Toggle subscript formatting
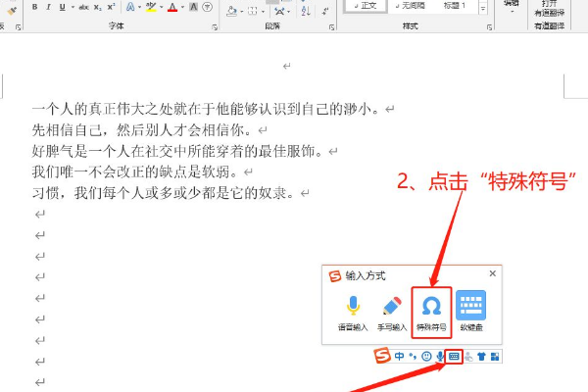The image size is (588, 392). point(97,7)
